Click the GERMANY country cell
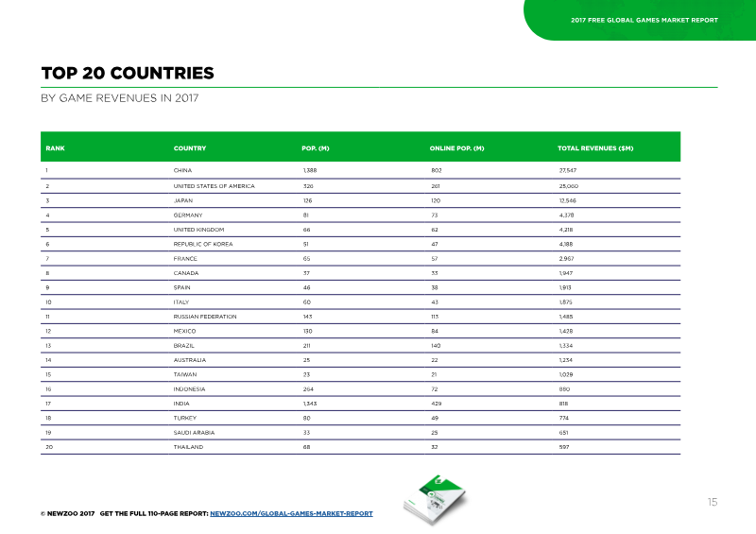The width and height of the screenshot is (756, 534). point(188,215)
